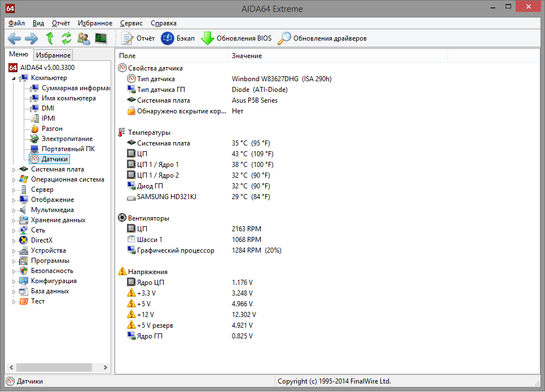Expand the Отображение tree node
This screenshot has width=545, height=392.
coord(14,200)
